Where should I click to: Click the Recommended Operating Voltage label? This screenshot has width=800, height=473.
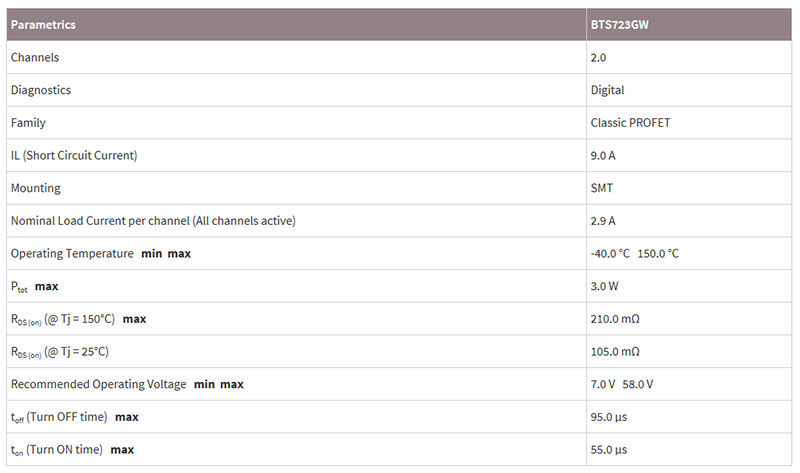tap(99, 384)
